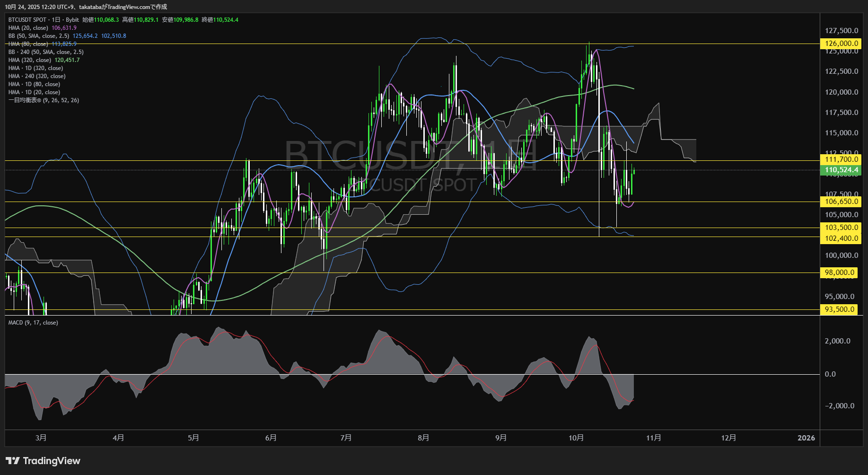Select the 2026 label on time axis
Viewport: 868px width, 475px height.
pos(806,438)
